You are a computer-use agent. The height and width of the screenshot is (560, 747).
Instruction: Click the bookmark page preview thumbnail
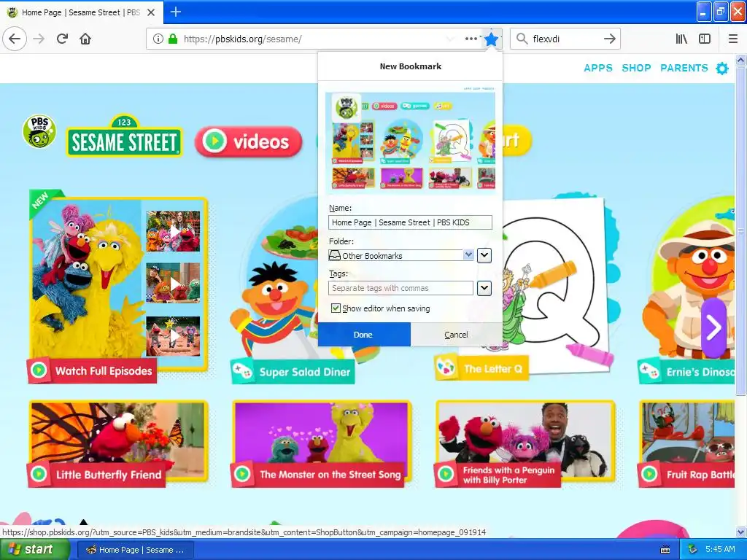pyautogui.click(x=410, y=141)
